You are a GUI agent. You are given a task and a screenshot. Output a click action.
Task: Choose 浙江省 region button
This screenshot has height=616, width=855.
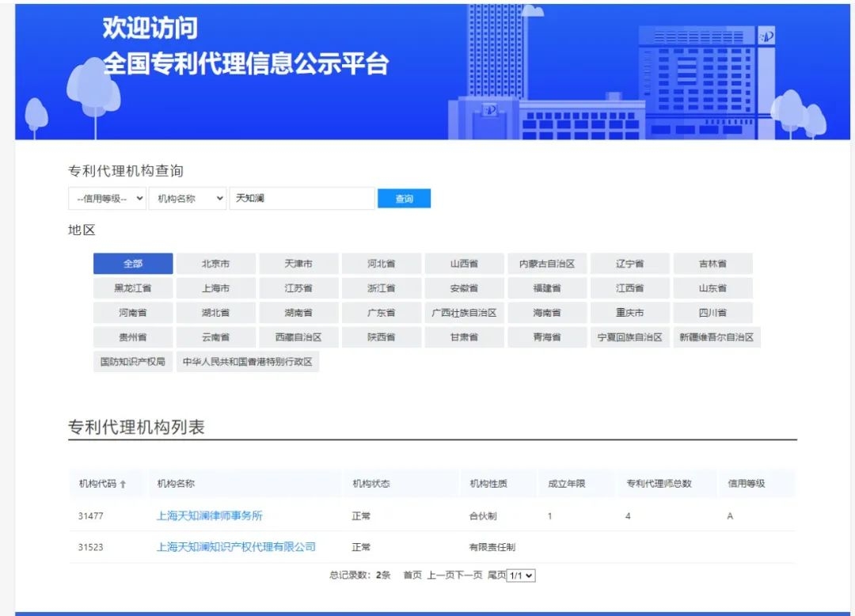tap(382, 288)
